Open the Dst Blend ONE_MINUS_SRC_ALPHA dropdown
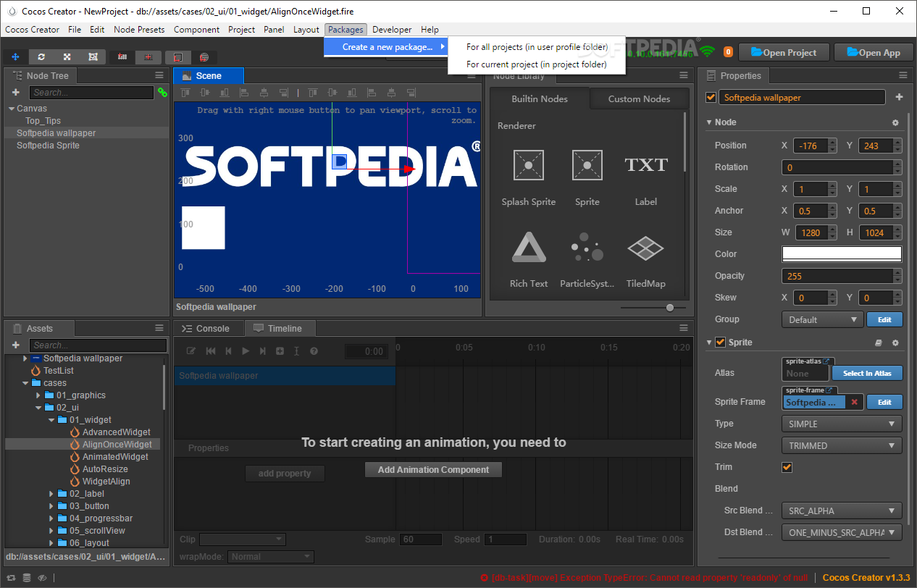The width and height of the screenshot is (917, 588). pyautogui.click(x=842, y=532)
